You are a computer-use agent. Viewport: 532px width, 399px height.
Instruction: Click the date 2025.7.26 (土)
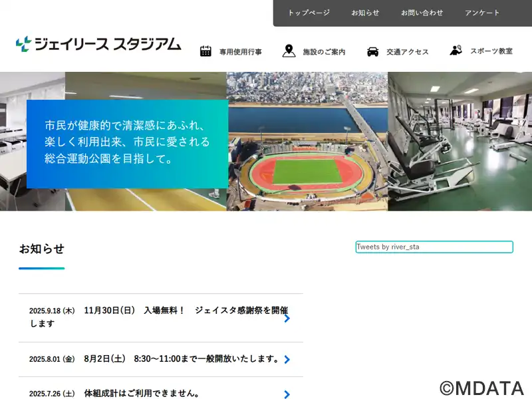point(52,394)
